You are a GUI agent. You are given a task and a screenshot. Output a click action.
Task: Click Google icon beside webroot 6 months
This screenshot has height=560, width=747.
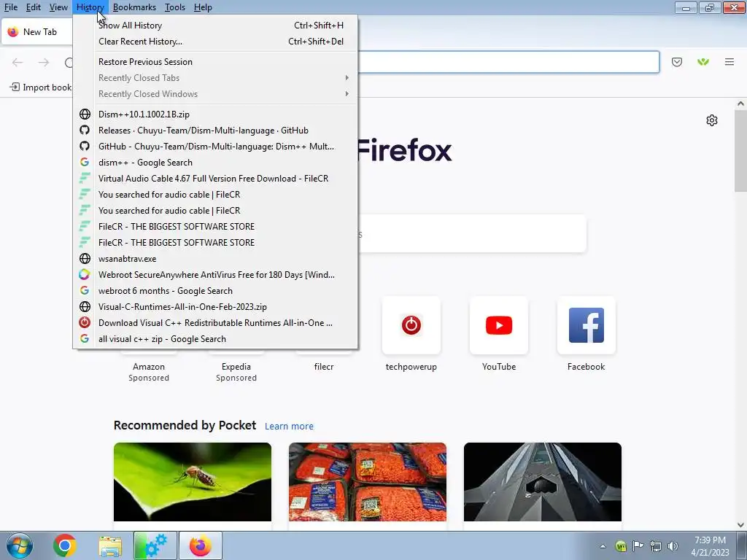point(85,290)
